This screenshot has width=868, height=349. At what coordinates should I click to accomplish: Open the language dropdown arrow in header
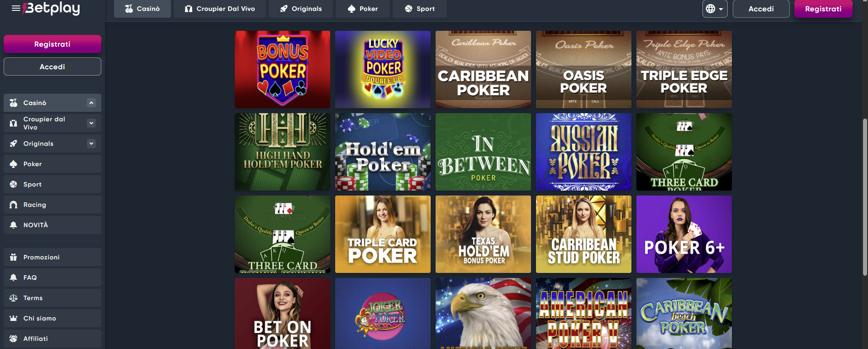(x=721, y=9)
